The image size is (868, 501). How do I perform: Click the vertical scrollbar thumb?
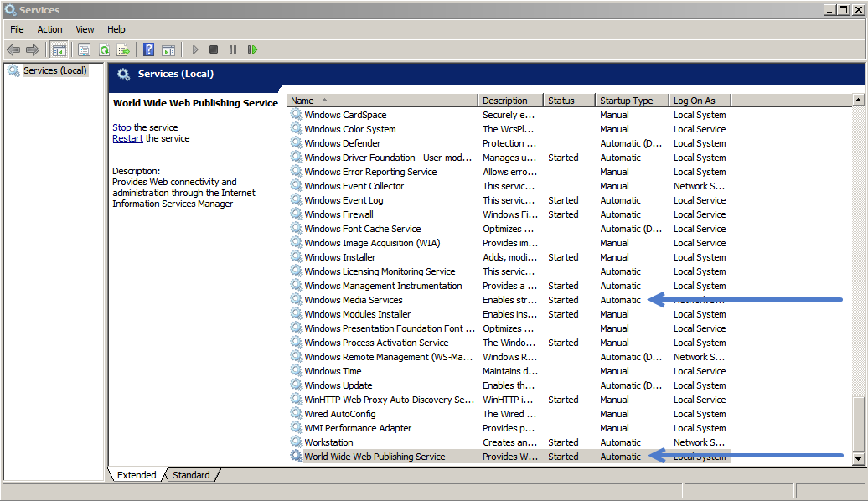point(858,424)
